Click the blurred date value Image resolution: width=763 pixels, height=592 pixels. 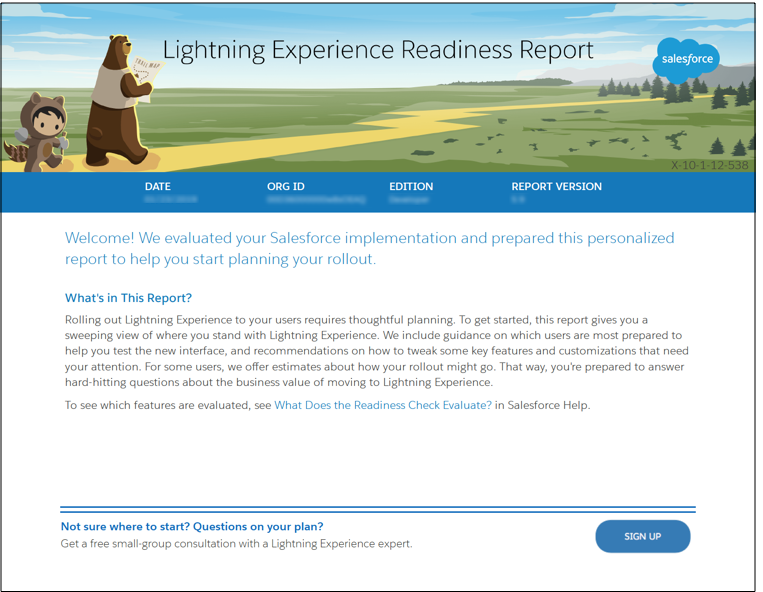point(171,199)
